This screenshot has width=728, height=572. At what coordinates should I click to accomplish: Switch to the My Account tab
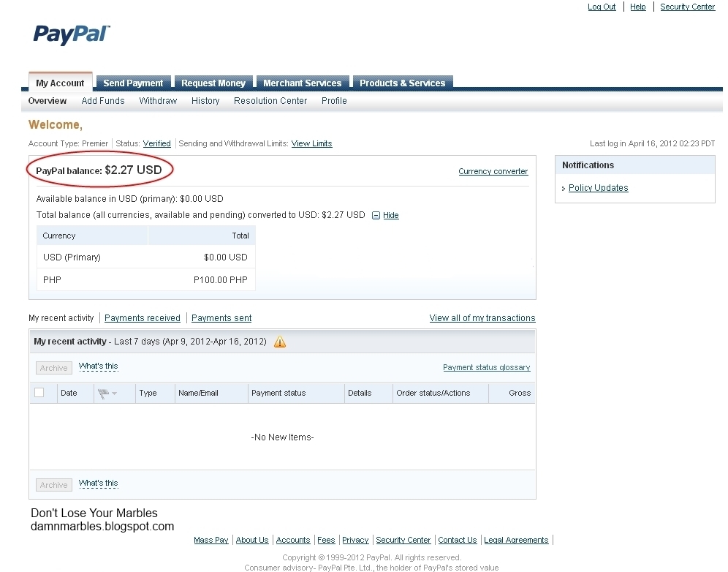point(61,83)
